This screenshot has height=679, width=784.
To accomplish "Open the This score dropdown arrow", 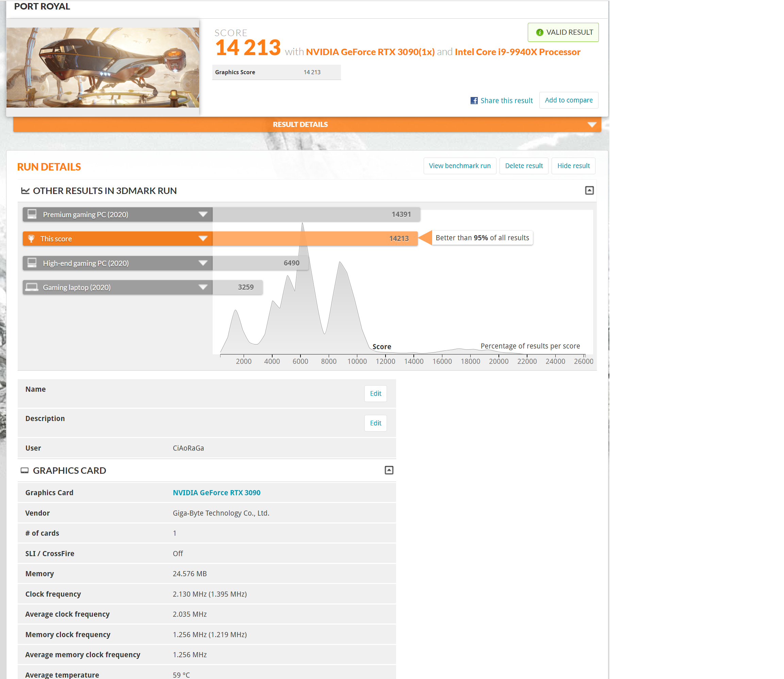I will pyautogui.click(x=203, y=239).
